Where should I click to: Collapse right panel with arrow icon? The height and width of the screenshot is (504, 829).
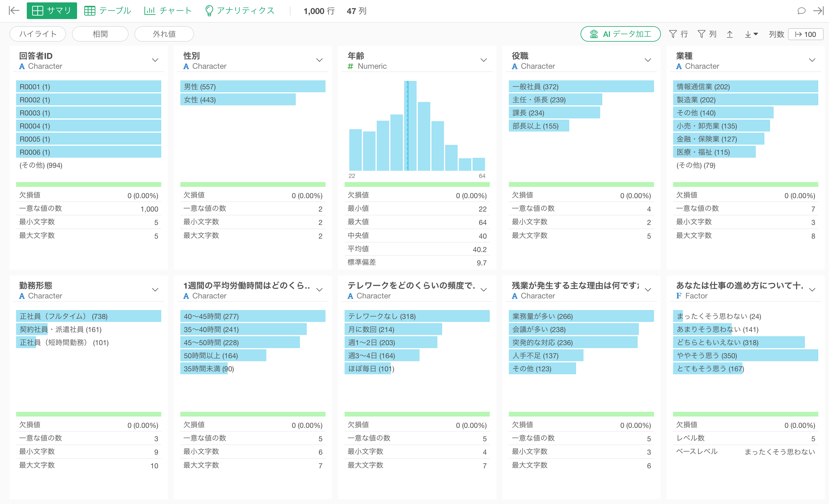[819, 11]
